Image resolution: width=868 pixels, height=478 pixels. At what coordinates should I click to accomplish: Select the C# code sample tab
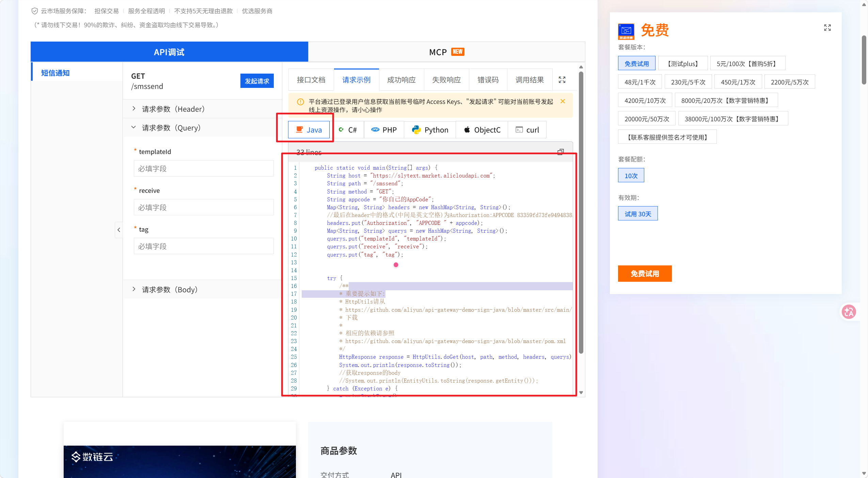click(x=348, y=130)
